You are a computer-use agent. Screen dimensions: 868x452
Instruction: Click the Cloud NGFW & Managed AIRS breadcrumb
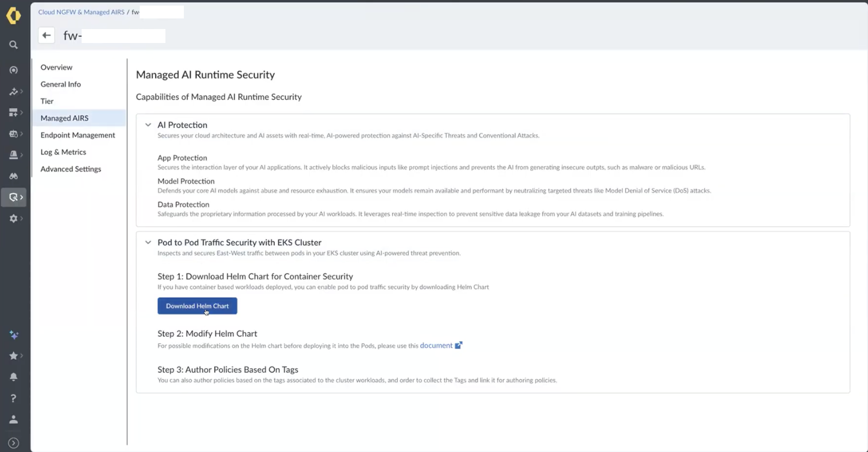(x=81, y=12)
